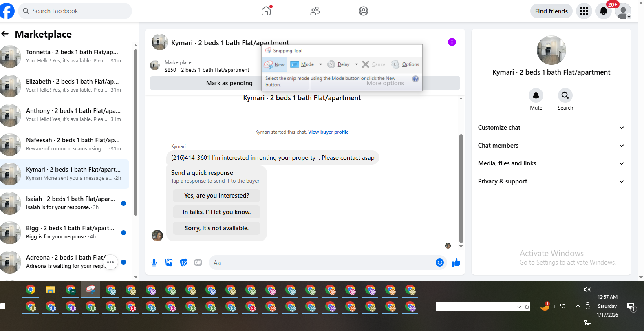Screen dimensions: 644x331
Task: Expand the Privacy & support section
Action: [551, 181]
